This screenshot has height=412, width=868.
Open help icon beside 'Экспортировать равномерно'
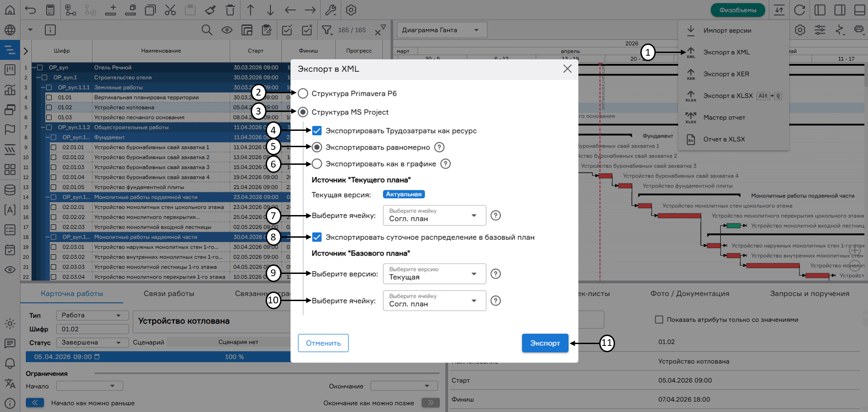coord(439,147)
